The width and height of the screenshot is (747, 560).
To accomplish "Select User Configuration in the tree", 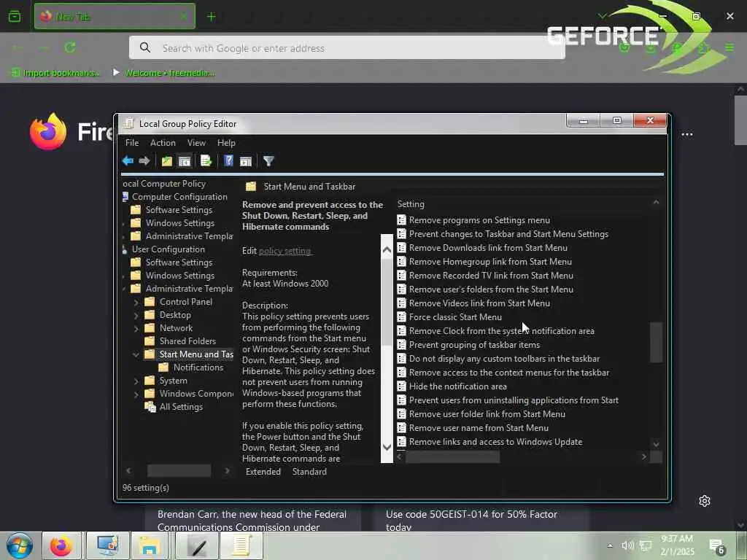I will point(169,249).
